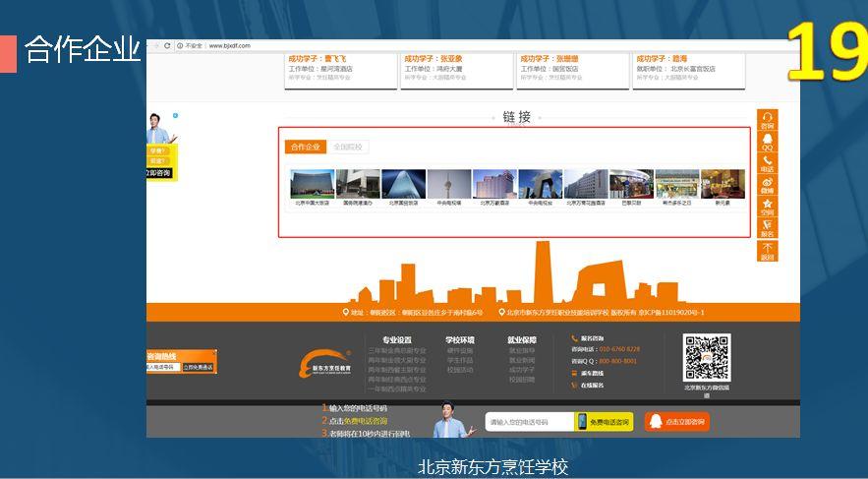Screen dimensions: 868x479
Task: Open the 成功学子 曹飞飞 card
Action: [341, 71]
